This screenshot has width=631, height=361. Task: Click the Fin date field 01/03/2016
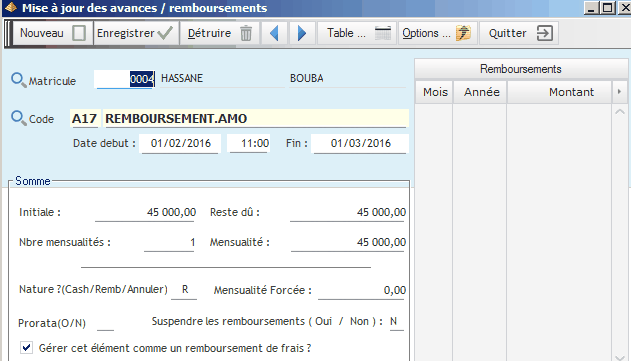point(361,143)
